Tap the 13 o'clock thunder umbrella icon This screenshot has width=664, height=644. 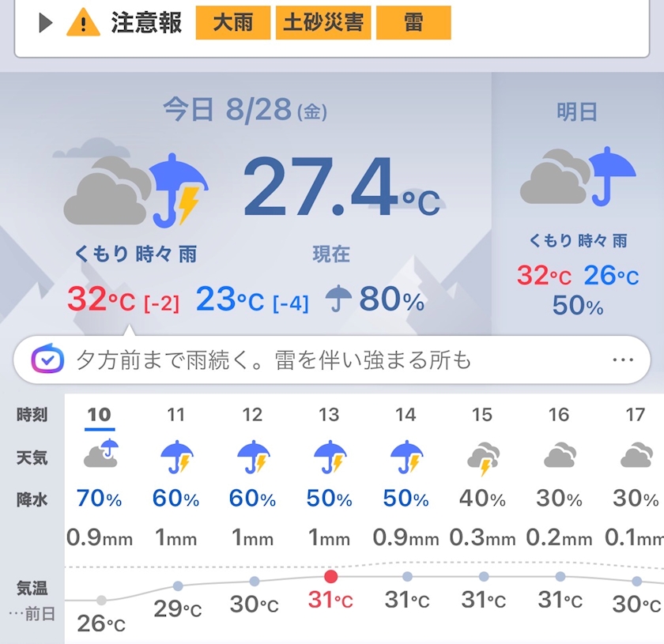(330, 458)
